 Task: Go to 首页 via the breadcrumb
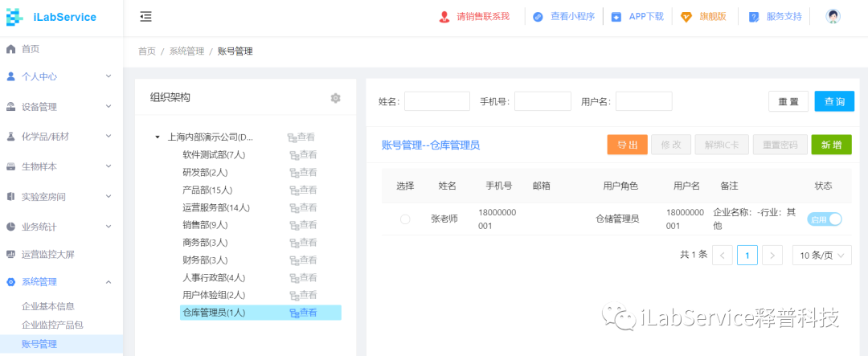147,51
